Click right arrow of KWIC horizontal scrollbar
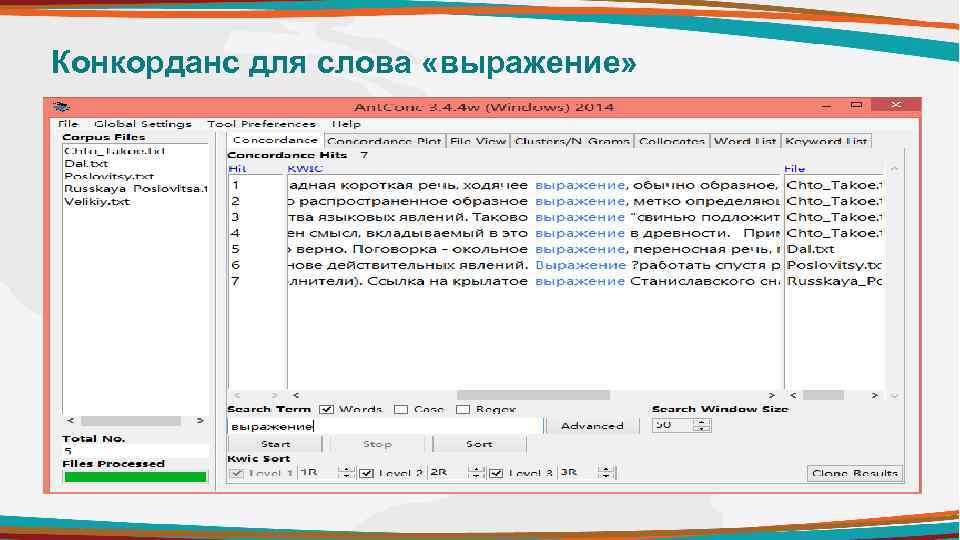 (771, 396)
